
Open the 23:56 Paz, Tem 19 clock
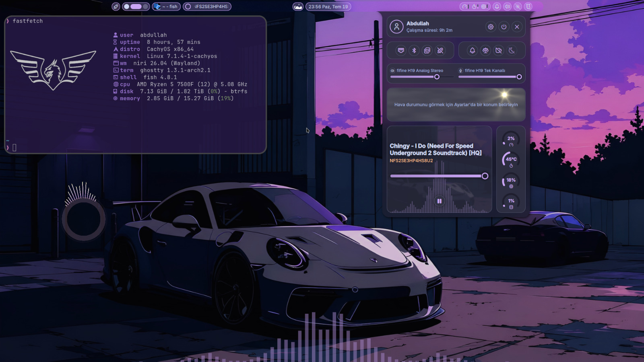[x=328, y=6]
